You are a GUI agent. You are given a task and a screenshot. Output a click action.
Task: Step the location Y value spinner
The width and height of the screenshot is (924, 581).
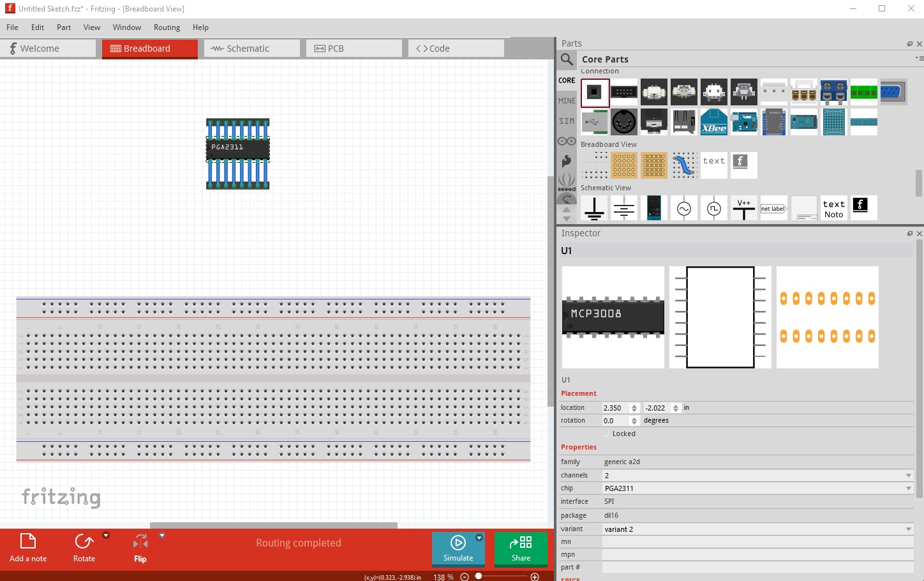point(676,408)
